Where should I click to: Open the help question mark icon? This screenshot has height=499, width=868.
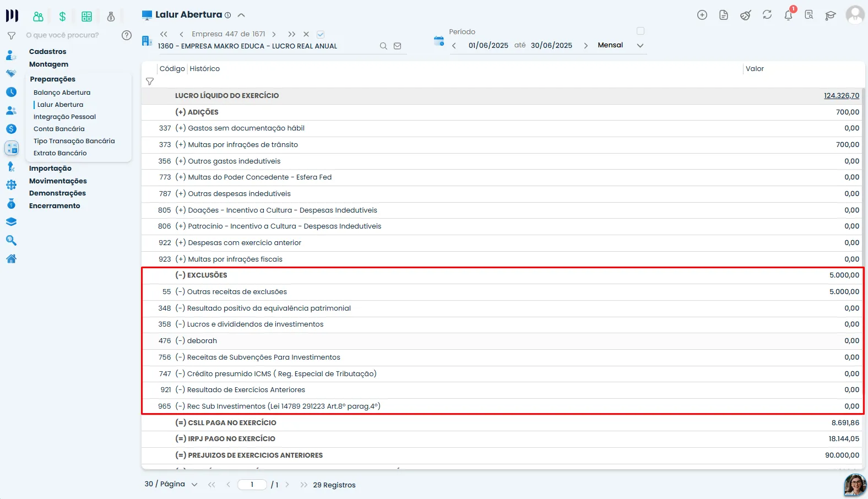tap(127, 35)
